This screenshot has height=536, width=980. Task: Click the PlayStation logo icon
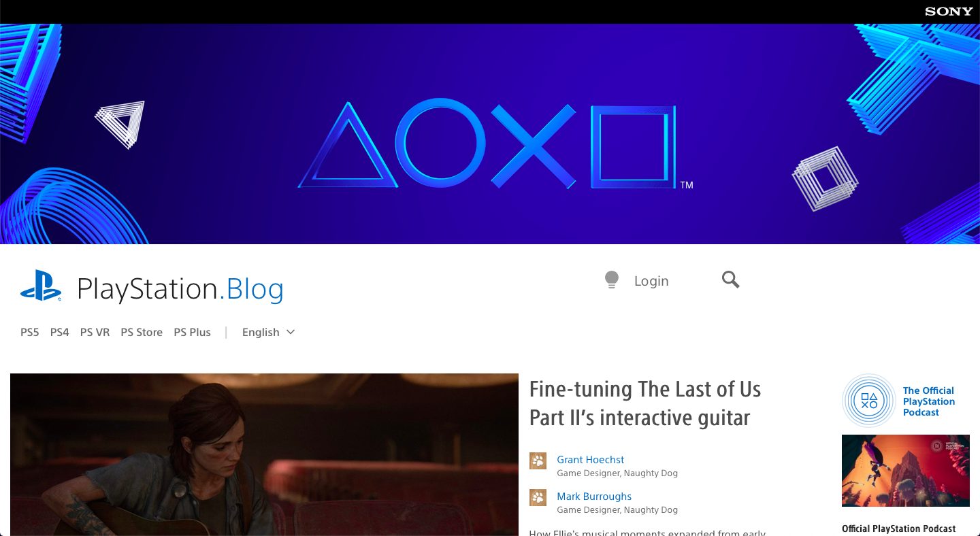(x=41, y=286)
